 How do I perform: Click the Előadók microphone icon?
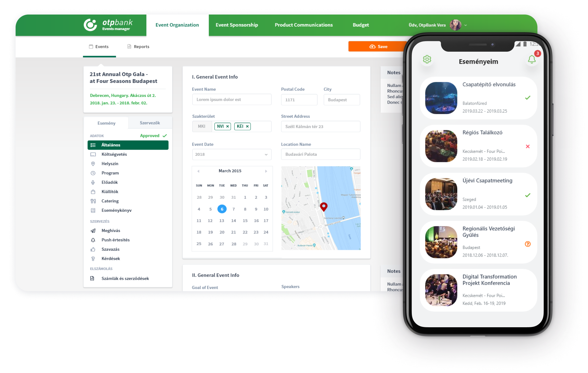(x=93, y=182)
